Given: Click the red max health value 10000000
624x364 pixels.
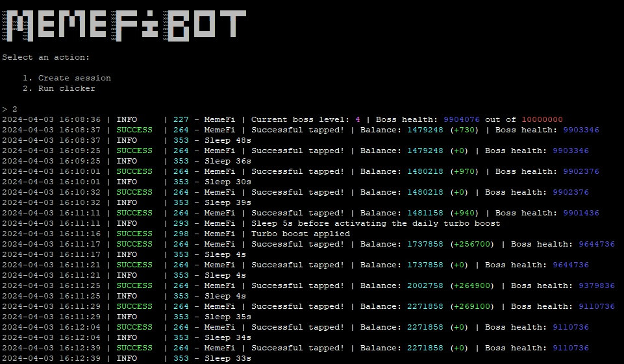Looking at the screenshot, I should [x=542, y=119].
